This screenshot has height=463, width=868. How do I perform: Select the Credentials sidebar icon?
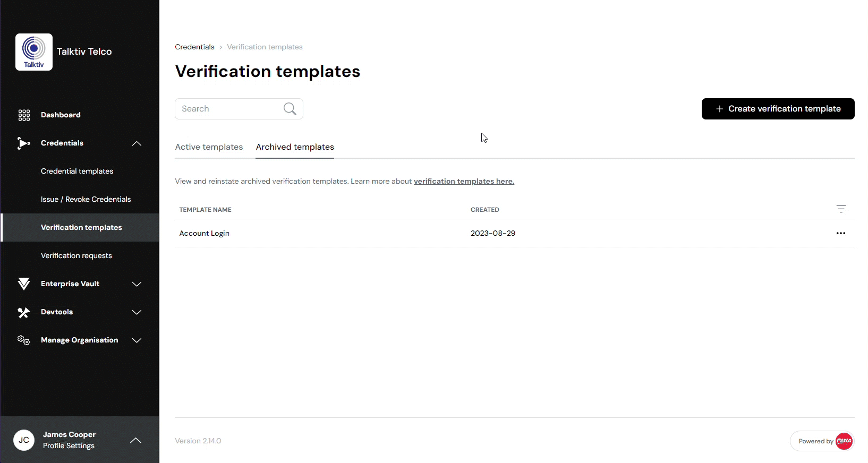pos(23,143)
